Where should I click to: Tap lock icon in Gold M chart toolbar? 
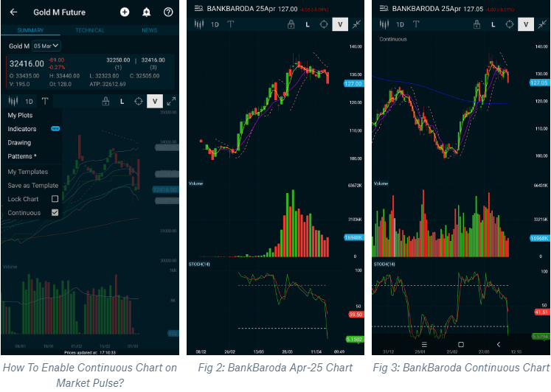coord(105,102)
